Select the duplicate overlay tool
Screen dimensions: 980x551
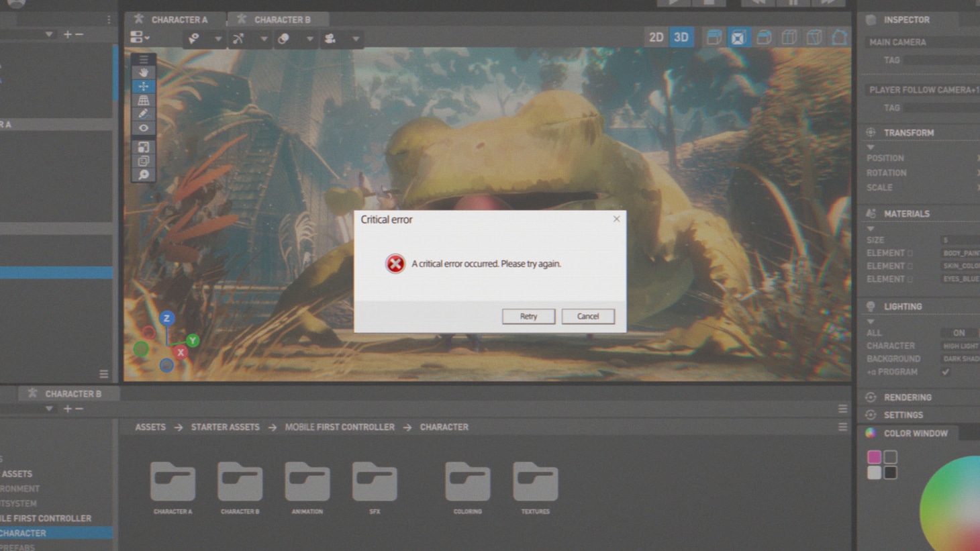point(143,161)
